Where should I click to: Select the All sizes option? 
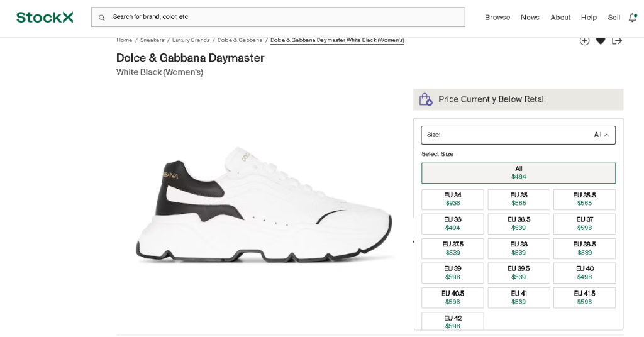518,173
